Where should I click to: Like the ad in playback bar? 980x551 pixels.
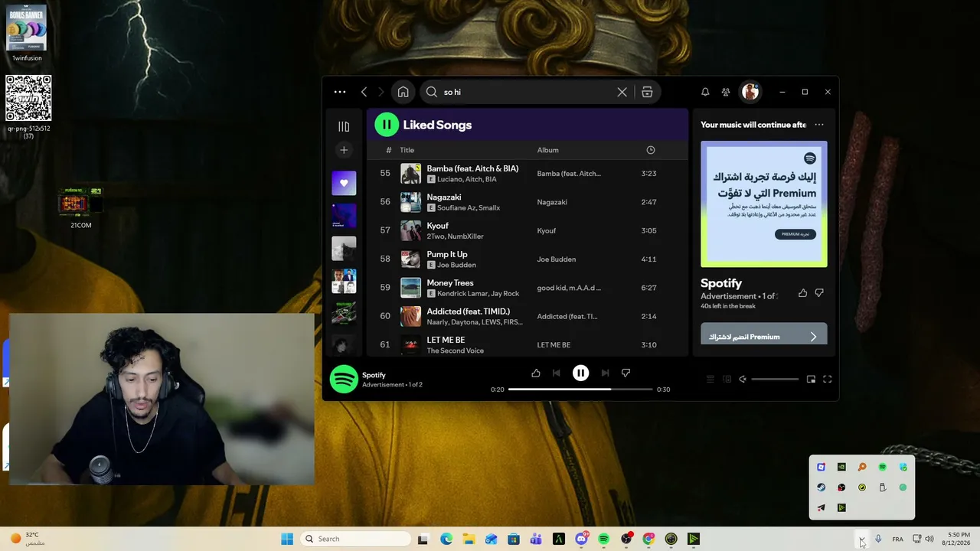(x=536, y=373)
